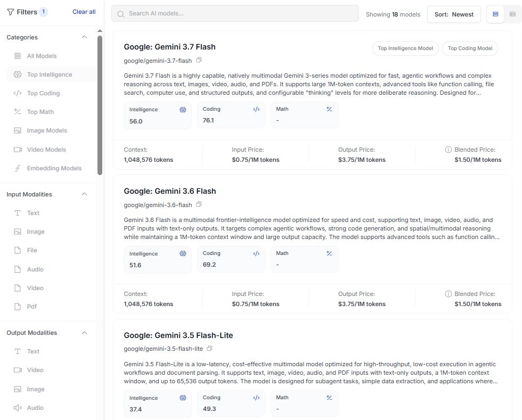The height and width of the screenshot is (420, 522).
Task: Click the Gemini 3.7 Flash description text
Action: tap(309, 84)
